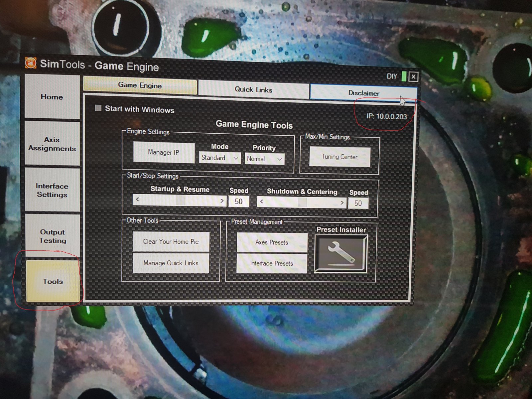Switch to the Quick Links tab
Image resolution: width=532 pixels, height=399 pixels.
pos(253,89)
